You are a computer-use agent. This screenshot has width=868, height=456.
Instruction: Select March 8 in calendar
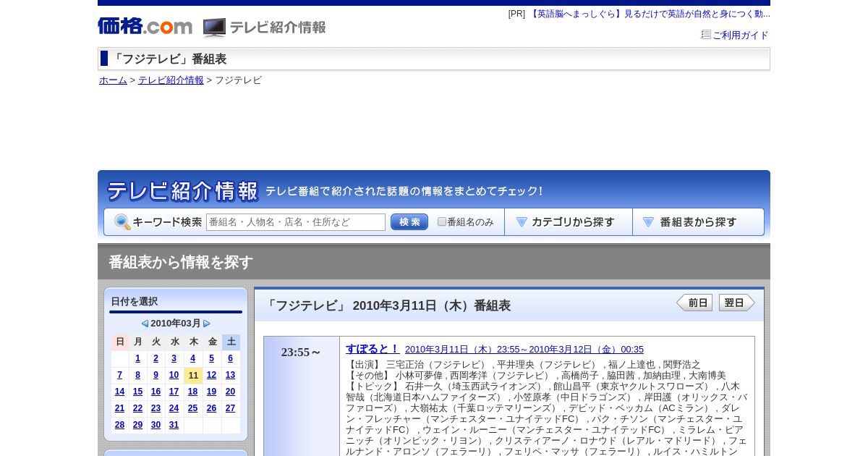[x=138, y=375]
